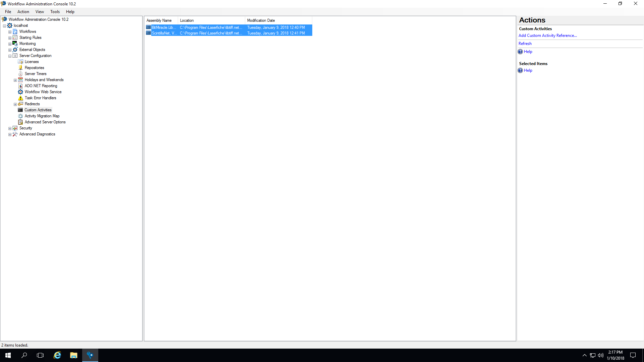The image size is (644, 362).
Task: Click the BitMiracle assembly row icon
Action: (148, 27)
